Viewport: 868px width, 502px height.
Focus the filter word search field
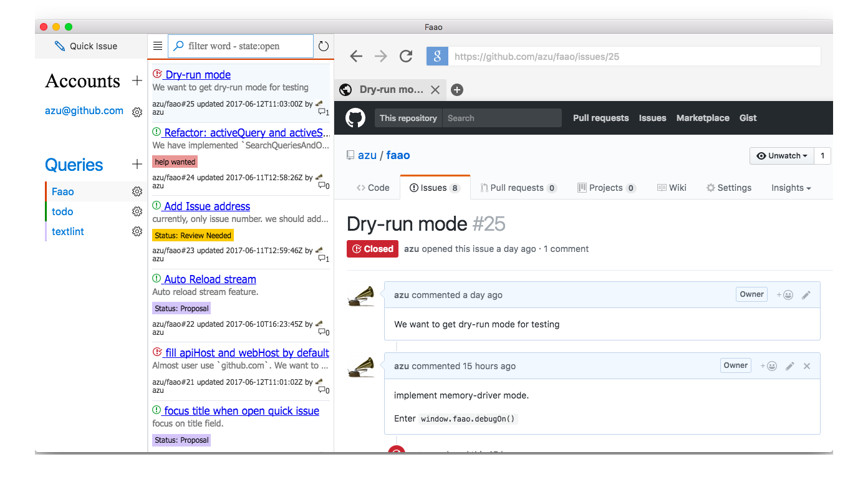coord(241,46)
